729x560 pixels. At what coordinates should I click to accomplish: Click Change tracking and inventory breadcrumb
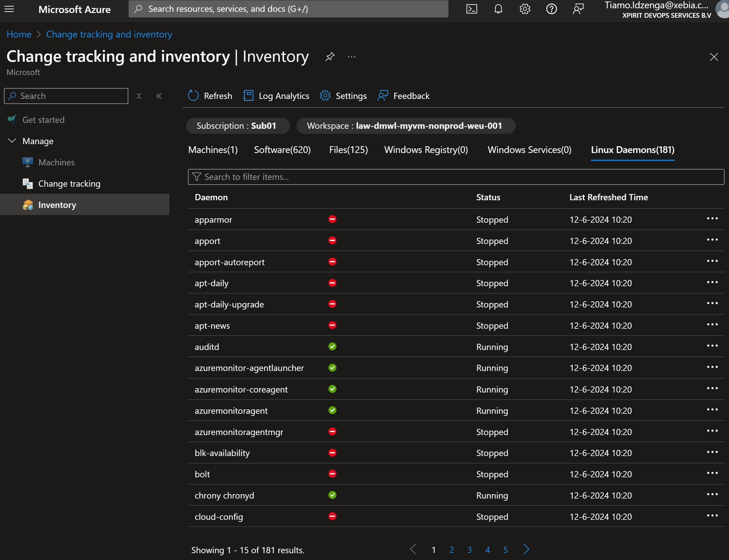point(109,34)
